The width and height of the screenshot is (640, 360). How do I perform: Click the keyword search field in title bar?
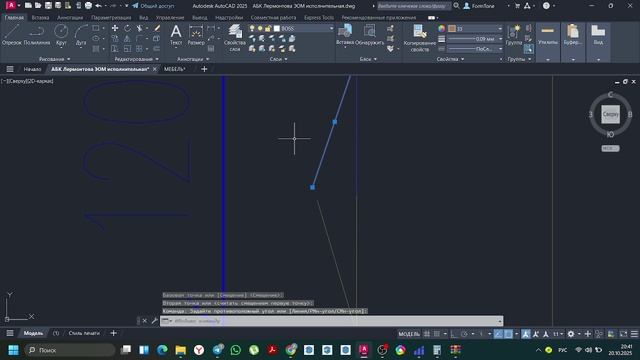pyautogui.click(x=413, y=6)
